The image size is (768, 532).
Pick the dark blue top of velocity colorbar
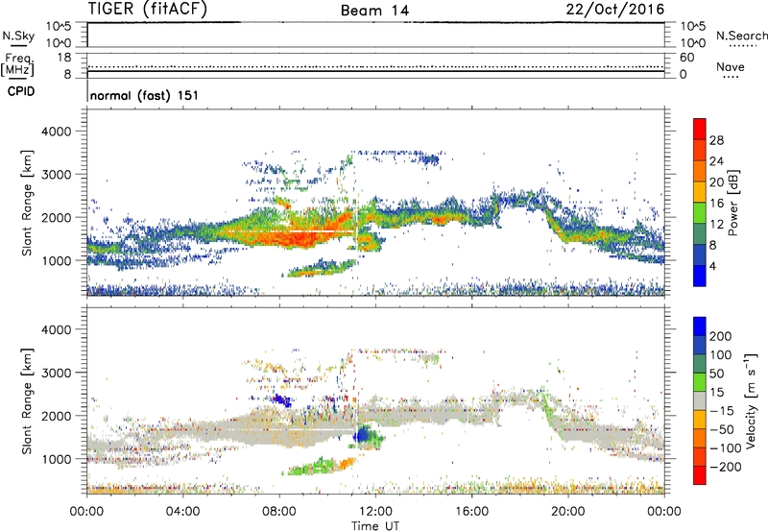point(700,326)
